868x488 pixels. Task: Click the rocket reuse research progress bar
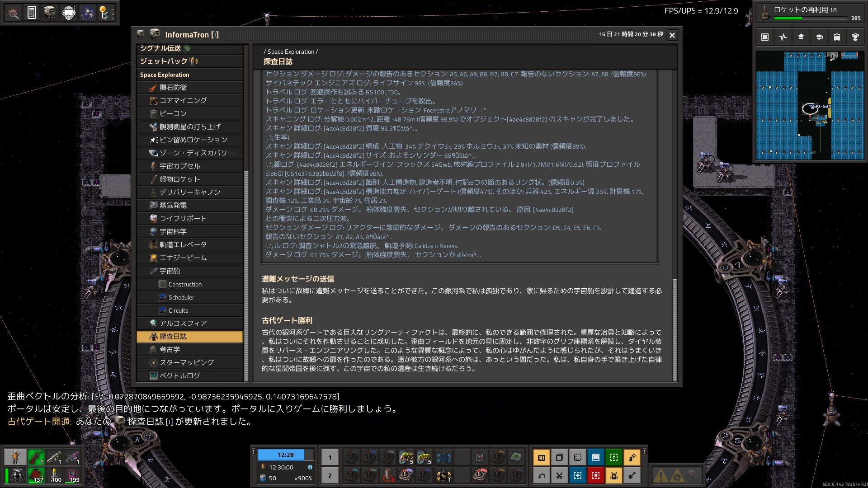pos(811,18)
